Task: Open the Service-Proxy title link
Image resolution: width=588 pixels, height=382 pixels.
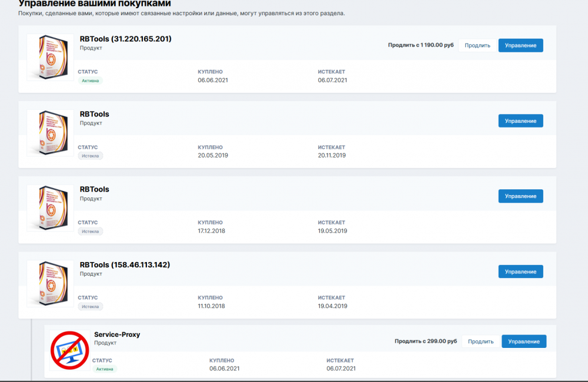Action: [117, 335]
